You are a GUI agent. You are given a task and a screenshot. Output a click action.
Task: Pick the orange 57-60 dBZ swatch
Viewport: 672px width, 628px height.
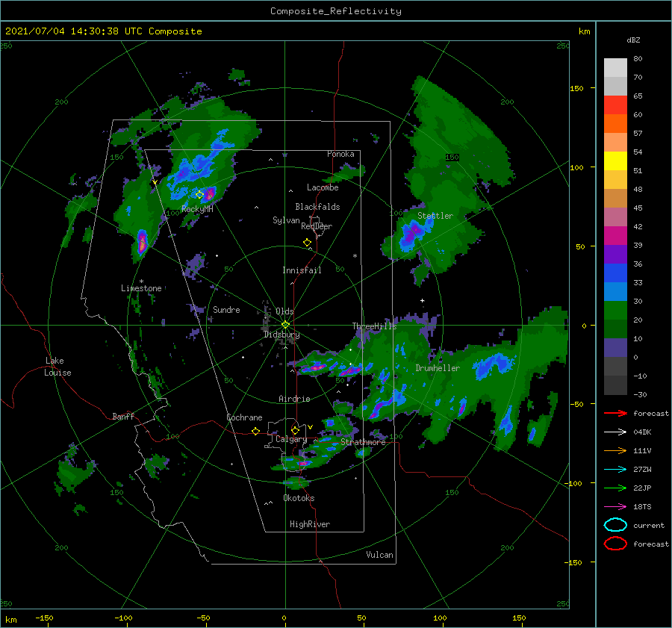point(615,123)
